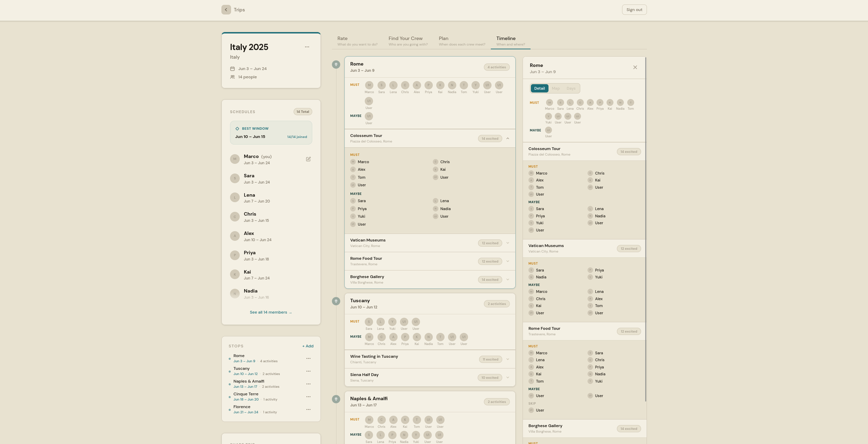Open options menu for Rome stop
Image resolution: width=868 pixels, height=444 pixels.
(x=308, y=359)
